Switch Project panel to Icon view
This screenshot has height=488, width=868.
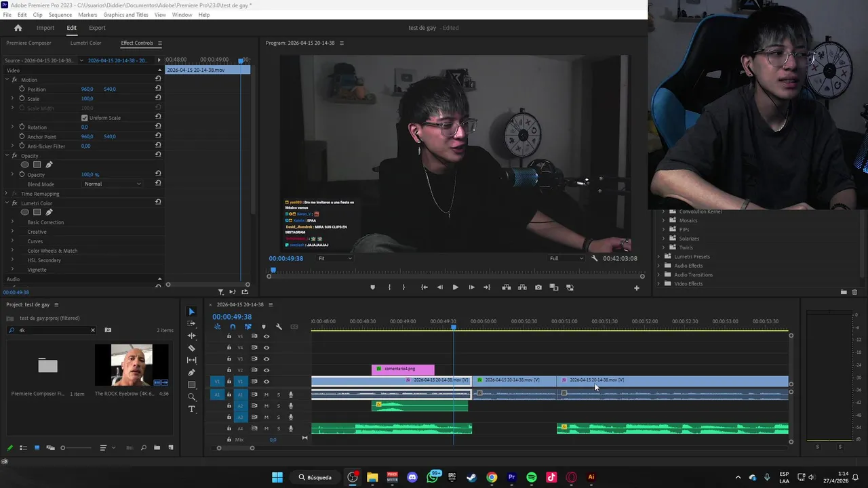[x=37, y=448]
